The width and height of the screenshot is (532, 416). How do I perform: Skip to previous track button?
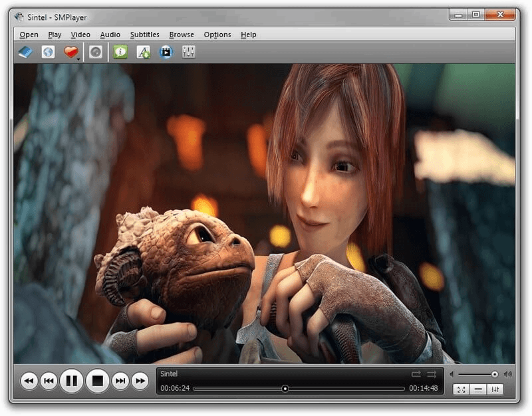click(49, 381)
